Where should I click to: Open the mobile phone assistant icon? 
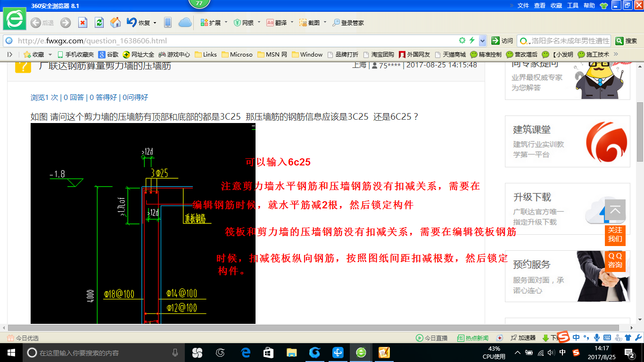coord(167,23)
